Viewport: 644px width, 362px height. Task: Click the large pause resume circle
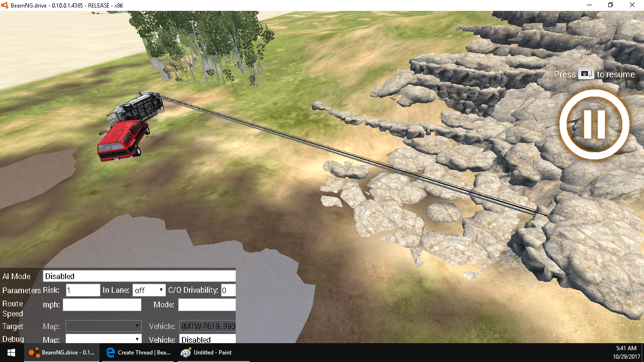point(594,124)
